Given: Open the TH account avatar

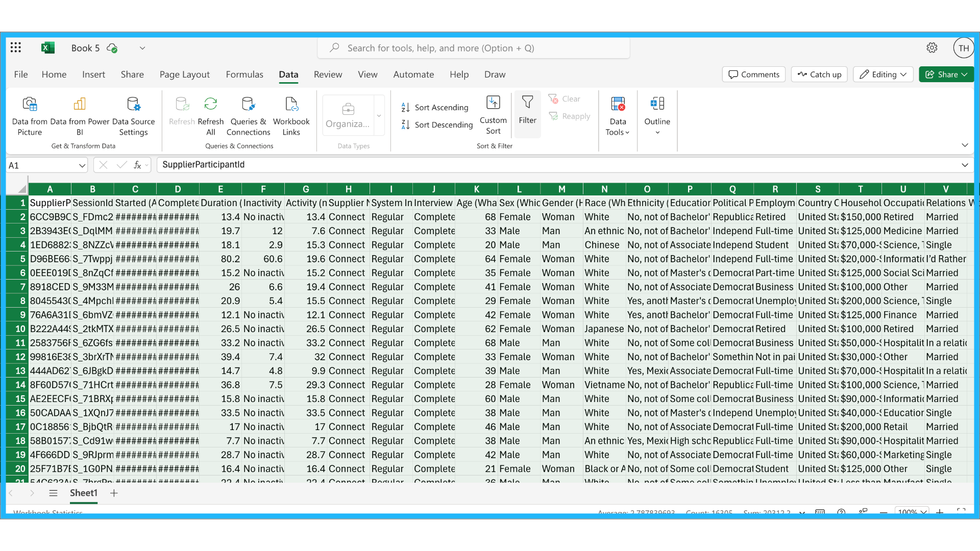Looking at the screenshot, I should coord(963,48).
